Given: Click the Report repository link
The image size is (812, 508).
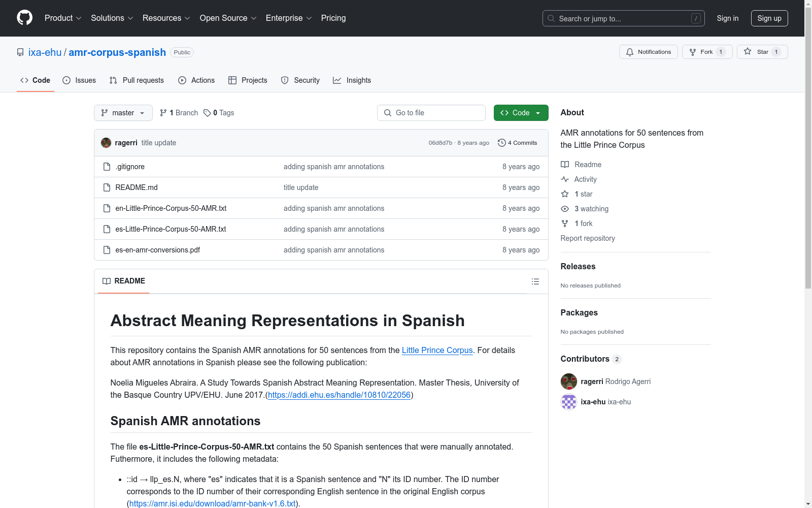Looking at the screenshot, I should click(x=588, y=238).
